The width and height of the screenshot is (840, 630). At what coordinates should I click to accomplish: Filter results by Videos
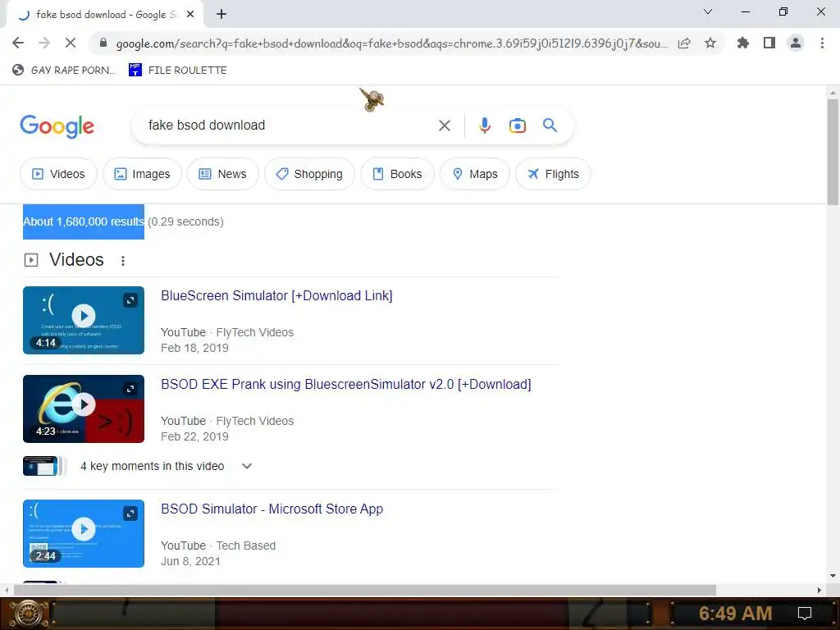pos(58,174)
